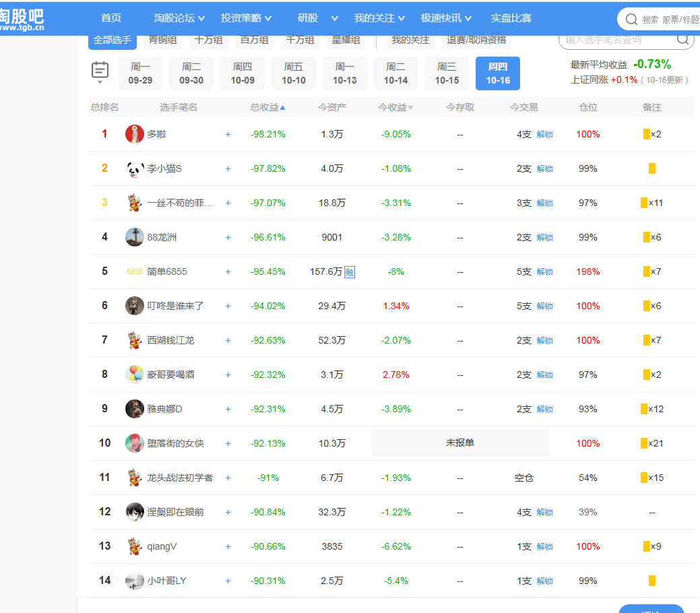This screenshot has width=700, height=613.
Task: Click 涅槃即在眼前's avatar
Action: tap(134, 512)
